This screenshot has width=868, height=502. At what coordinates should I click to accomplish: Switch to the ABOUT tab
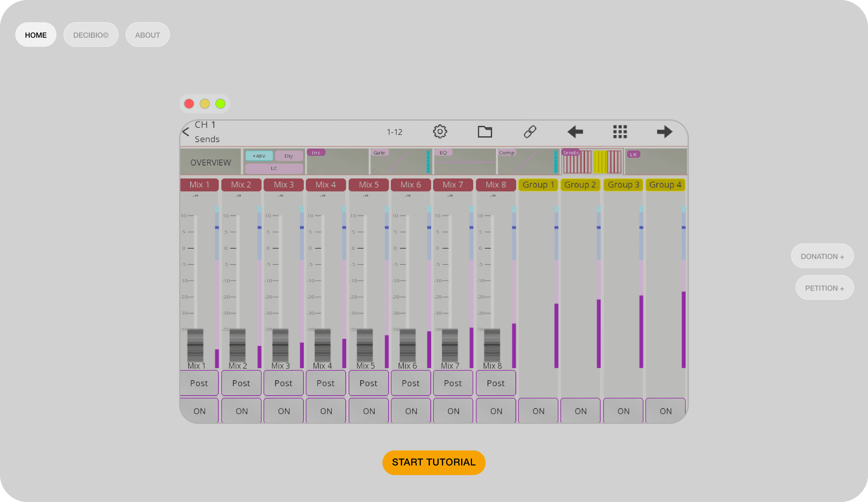point(147,35)
